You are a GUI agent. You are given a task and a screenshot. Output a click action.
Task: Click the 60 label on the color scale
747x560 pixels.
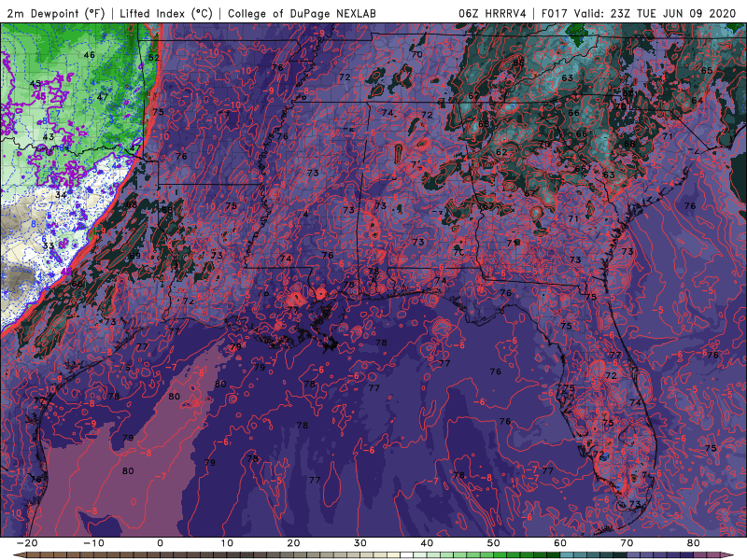pos(560,543)
